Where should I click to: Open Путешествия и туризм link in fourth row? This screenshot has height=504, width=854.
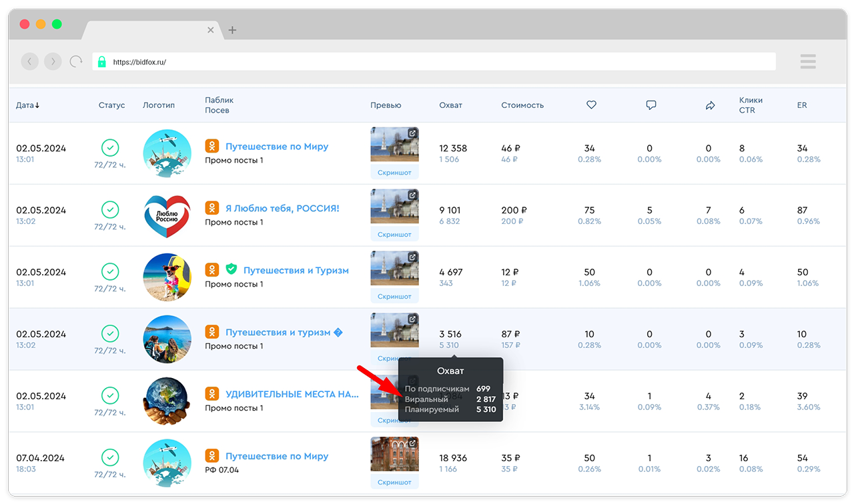[284, 333]
